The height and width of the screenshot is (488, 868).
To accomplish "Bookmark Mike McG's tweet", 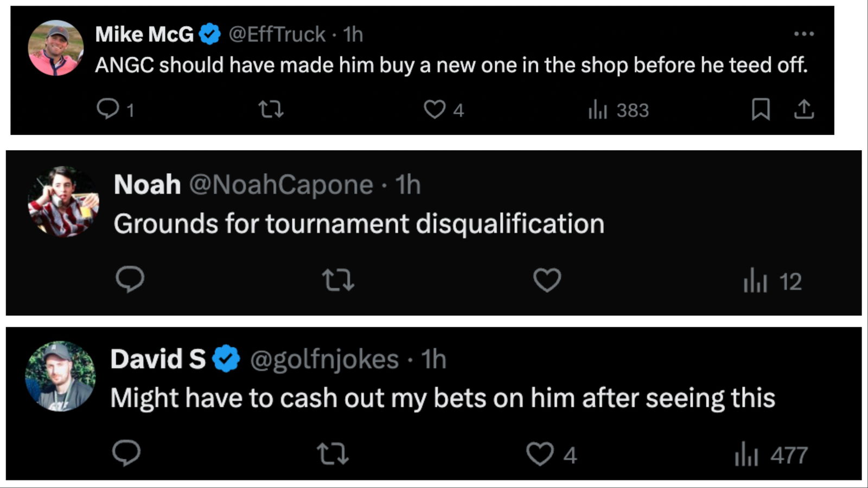I will click(761, 110).
